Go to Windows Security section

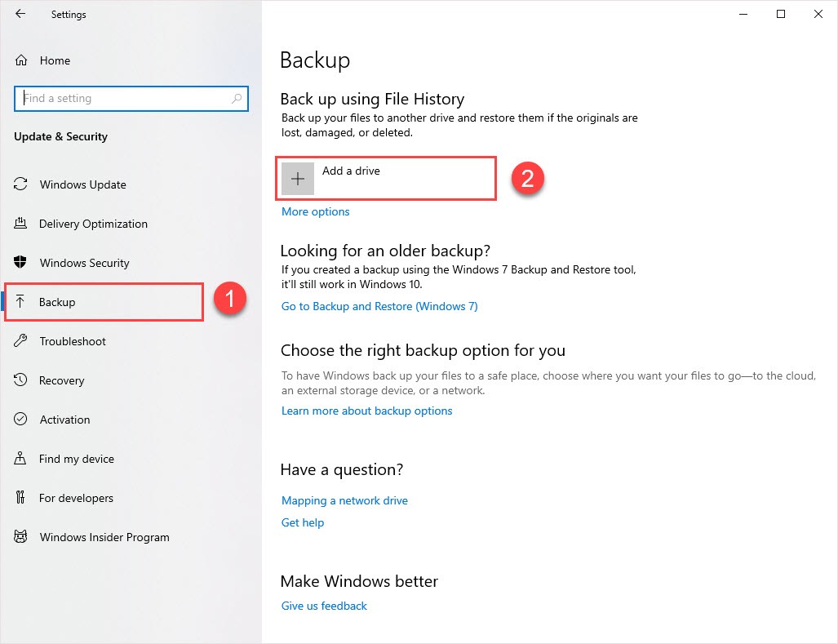(84, 263)
